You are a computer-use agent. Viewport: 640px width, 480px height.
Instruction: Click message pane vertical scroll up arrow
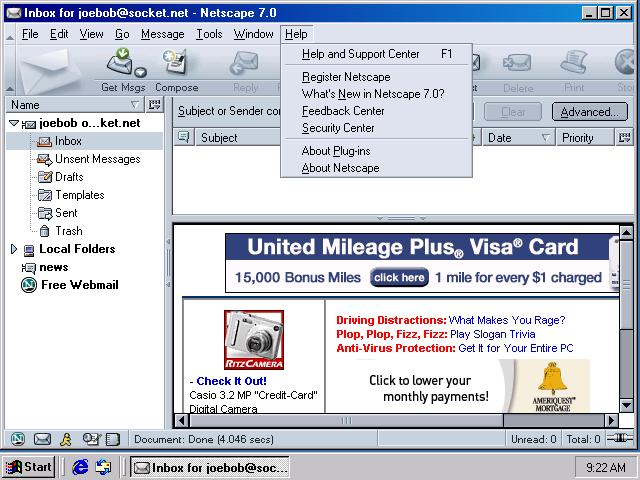click(x=626, y=233)
